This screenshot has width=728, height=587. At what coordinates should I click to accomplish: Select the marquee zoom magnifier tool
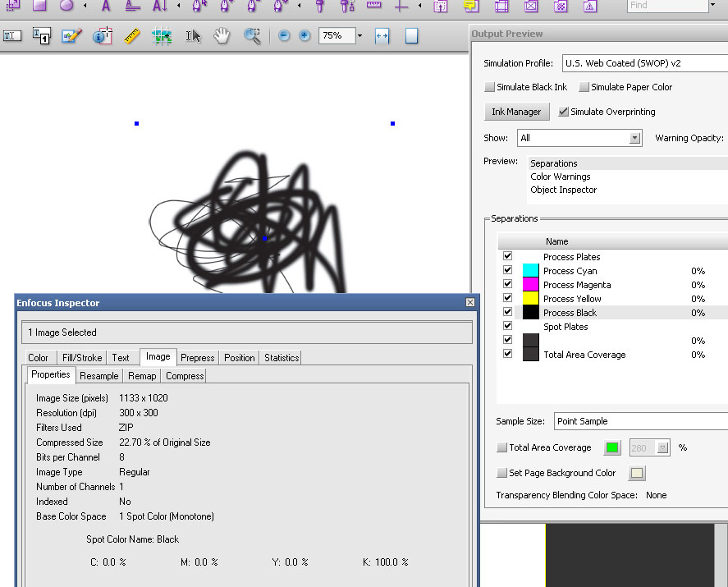click(x=252, y=36)
